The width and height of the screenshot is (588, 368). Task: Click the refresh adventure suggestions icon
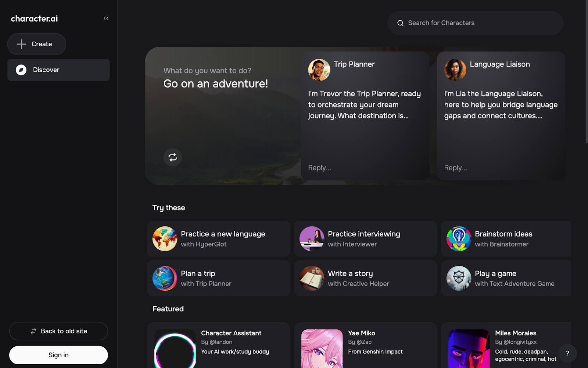(x=173, y=158)
